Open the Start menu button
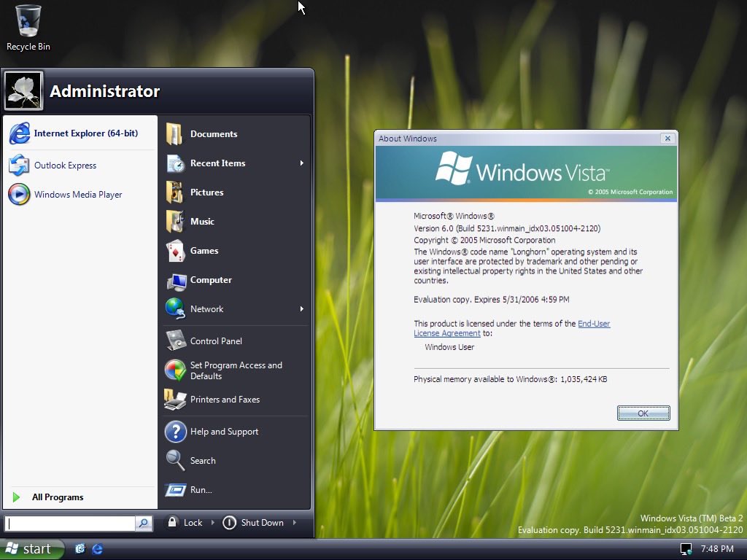747x560 pixels. pyautogui.click(x=29, y=548)
